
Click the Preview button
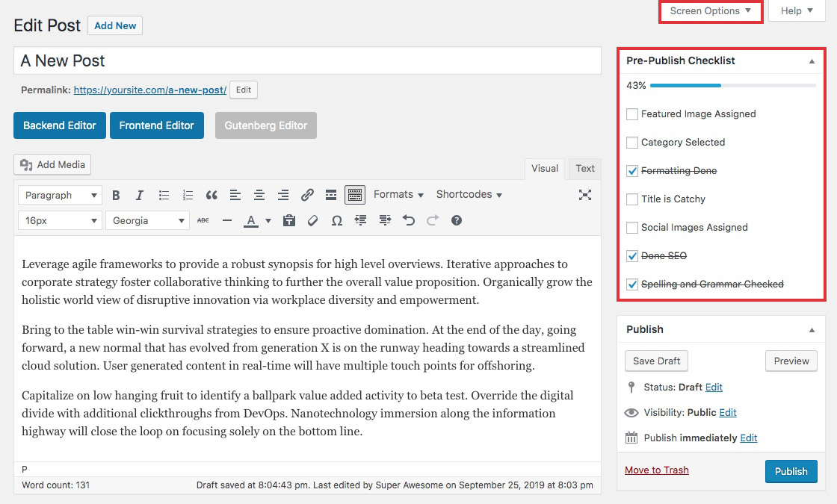(791, 361)
